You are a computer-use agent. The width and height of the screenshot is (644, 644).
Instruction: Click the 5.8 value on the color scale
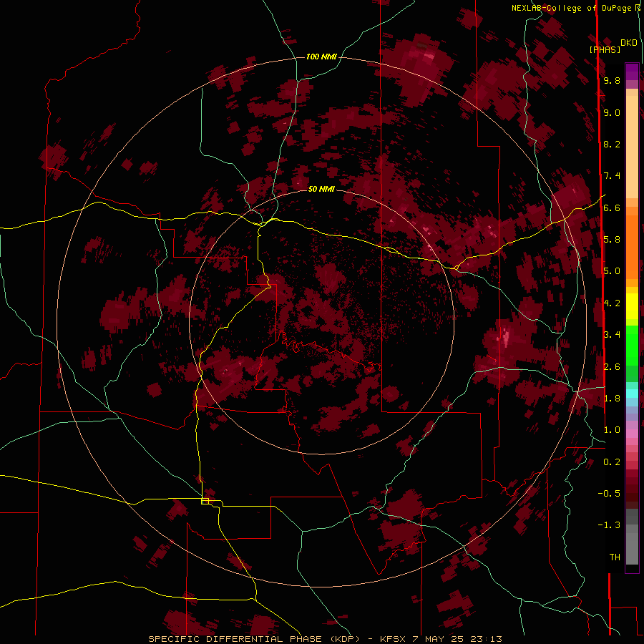(612, 240)
